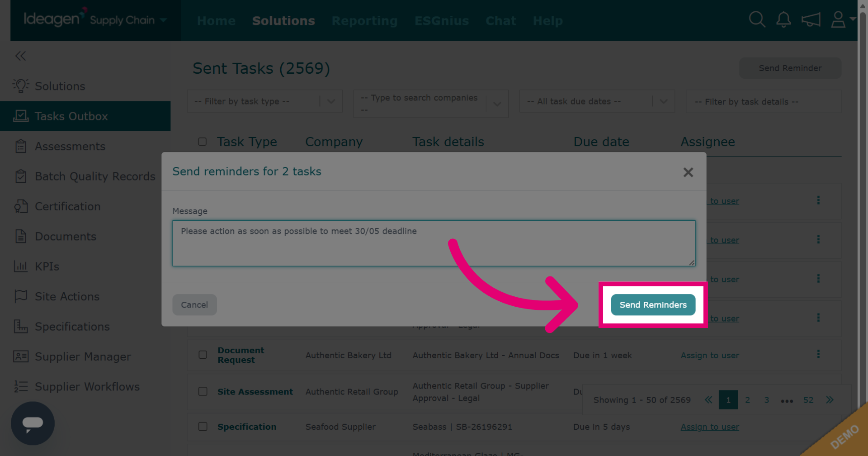Open the announcements megaphone icon

811,20
